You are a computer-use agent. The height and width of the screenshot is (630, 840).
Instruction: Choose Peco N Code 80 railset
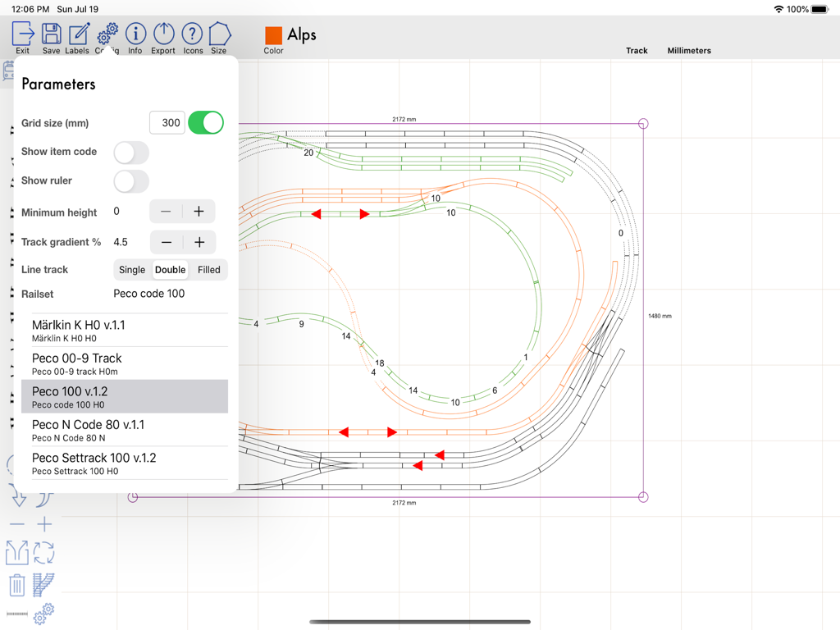(x=123, y=429)
